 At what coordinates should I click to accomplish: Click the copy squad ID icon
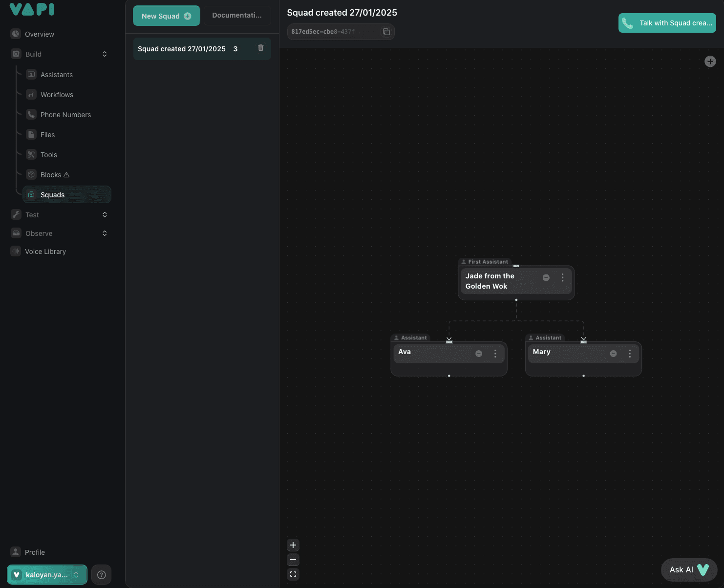pos(386,32)
